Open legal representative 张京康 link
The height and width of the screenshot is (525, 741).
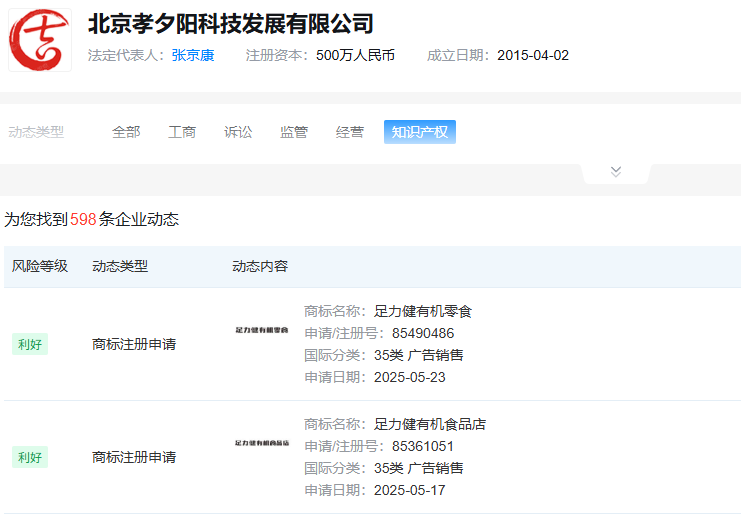193,55
